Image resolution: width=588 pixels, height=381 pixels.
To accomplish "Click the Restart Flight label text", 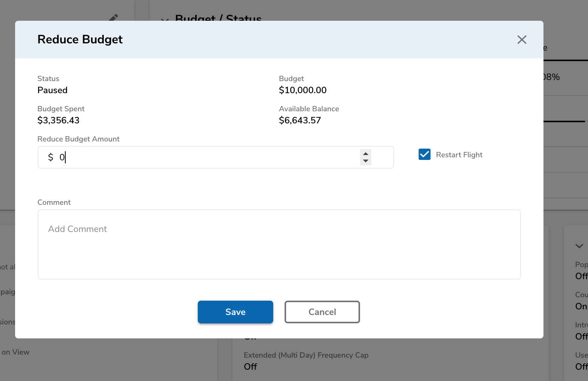I will point(459,155).
